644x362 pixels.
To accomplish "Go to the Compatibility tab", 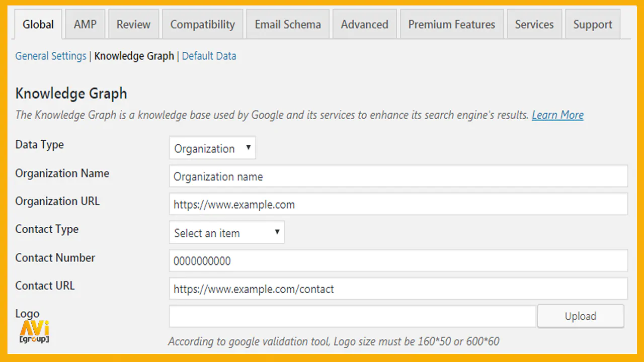I will click(x=202, y=24).
